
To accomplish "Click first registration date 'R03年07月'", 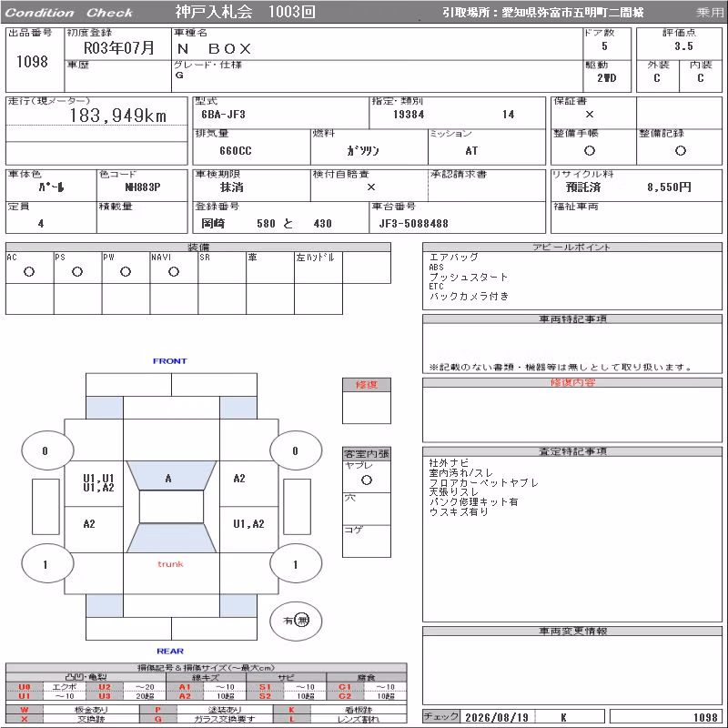I will [x=118, y=48].
